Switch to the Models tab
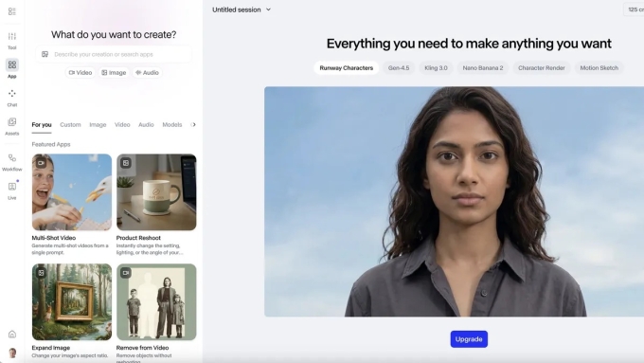Image resolution: width=644 pixels, height=363 pixels. [x=172, y=124]
